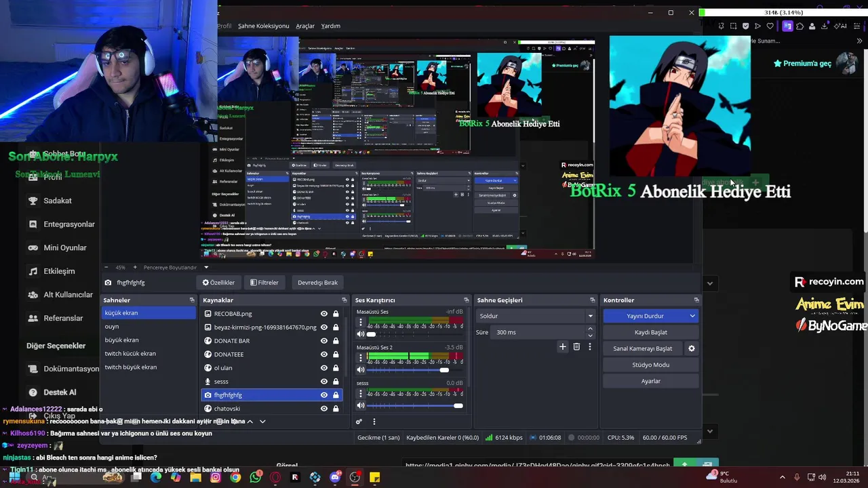
Task: Open audio mixer three-dot menu at bottom
Action: [374, 422]
